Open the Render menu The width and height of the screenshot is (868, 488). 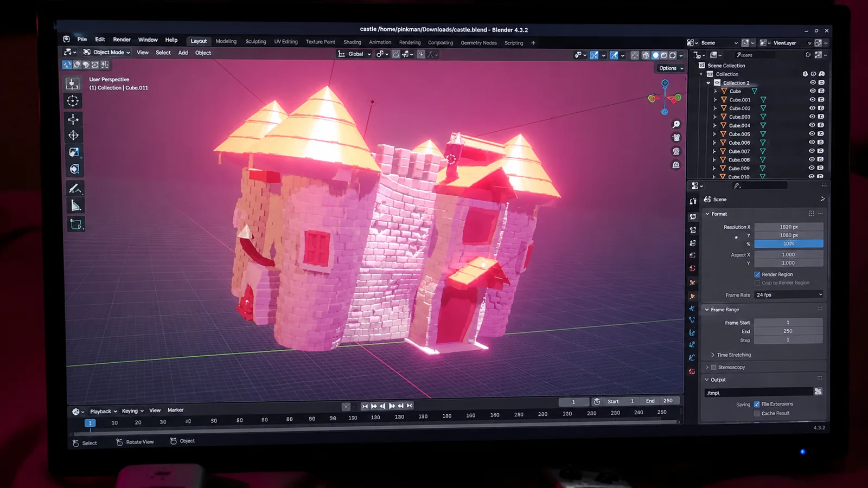tap(122, 40)
